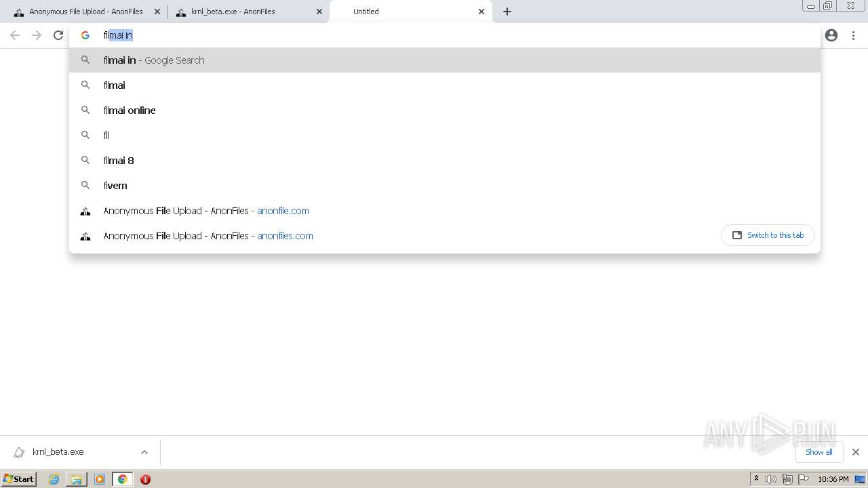The width and height of the screenshot is (868, 488).
Task: Close the Anonymous File Upload tab
Action: tap(157, 12)
